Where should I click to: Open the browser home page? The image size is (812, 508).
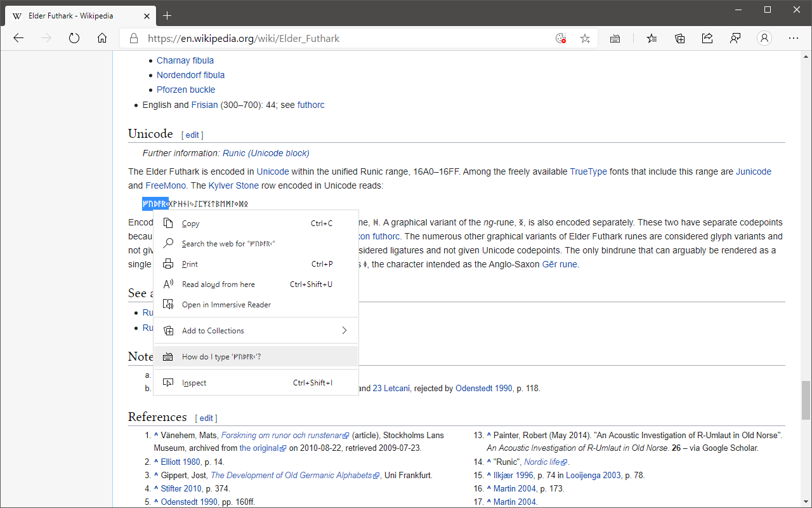102,38
